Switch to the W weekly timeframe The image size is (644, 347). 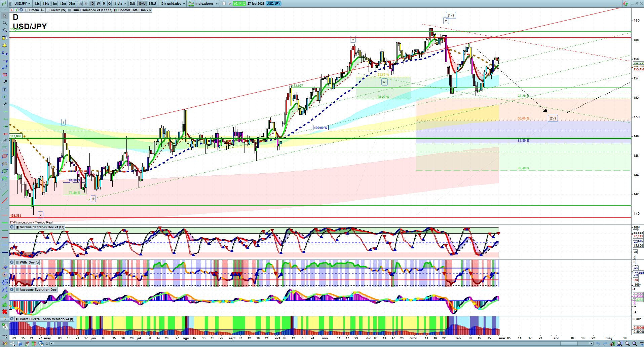(x=98, y=4)
